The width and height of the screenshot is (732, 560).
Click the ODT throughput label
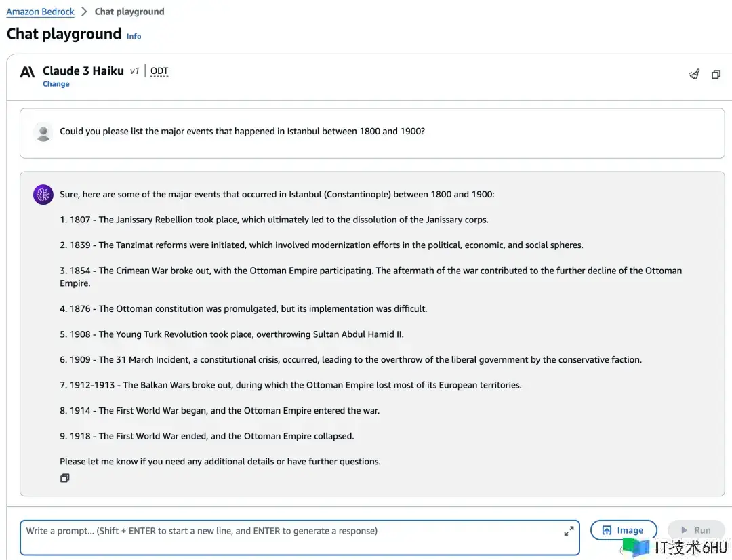[159, 71]
